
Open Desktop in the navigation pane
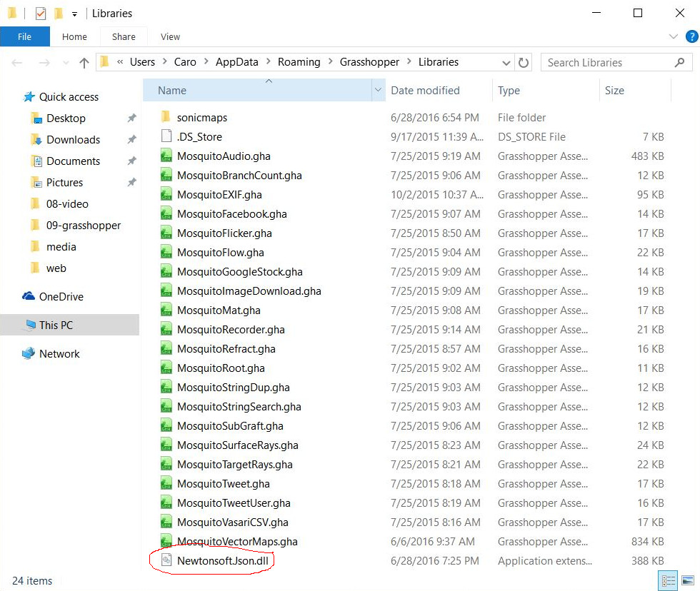click(66, 118)
